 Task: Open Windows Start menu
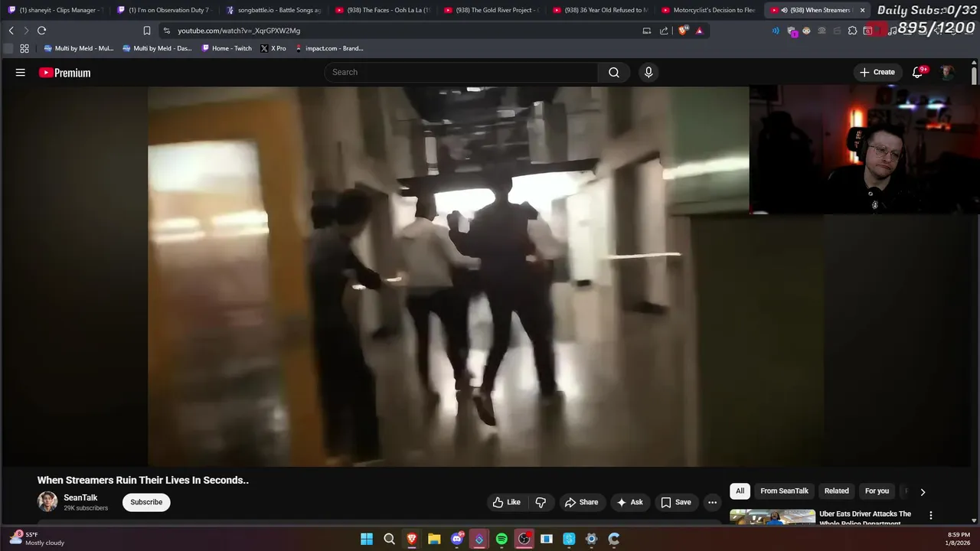(x=367, y=539)
